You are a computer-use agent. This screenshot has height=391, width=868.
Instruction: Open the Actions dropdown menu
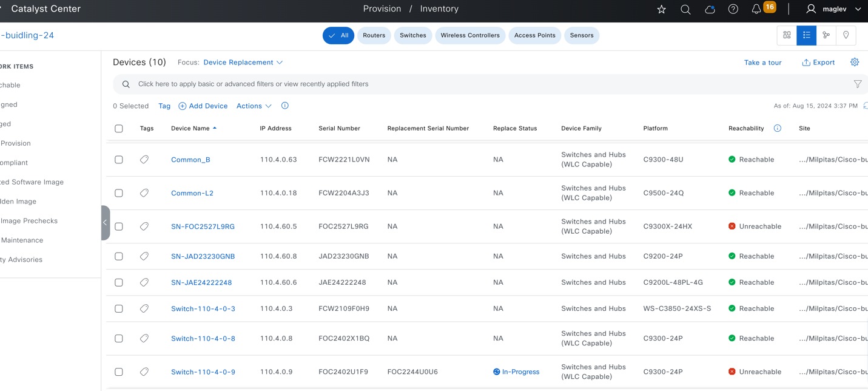(x=254, y=106)
